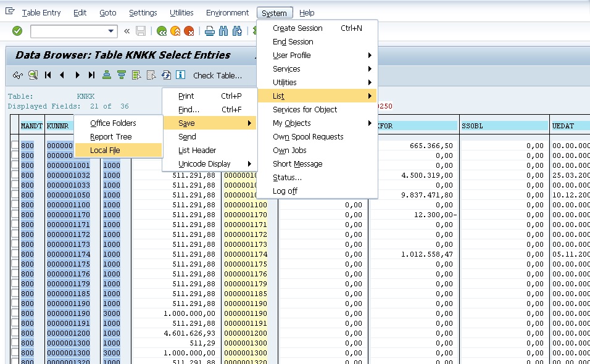Tick checkbox for row KUNNR 0000001171

[15, 224]
